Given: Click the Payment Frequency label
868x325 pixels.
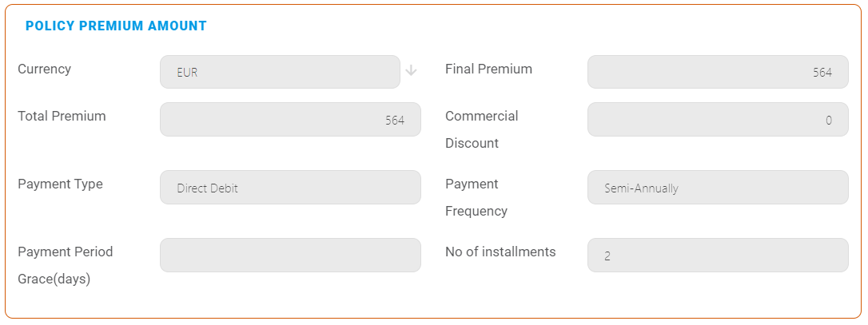Looking at the screenshot, I should tap(476, 197).
